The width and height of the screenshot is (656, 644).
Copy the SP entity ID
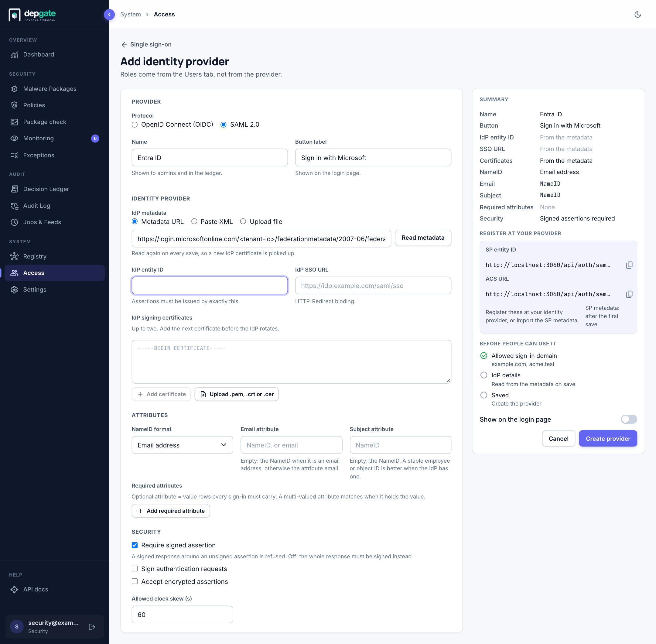coord(629,265)
